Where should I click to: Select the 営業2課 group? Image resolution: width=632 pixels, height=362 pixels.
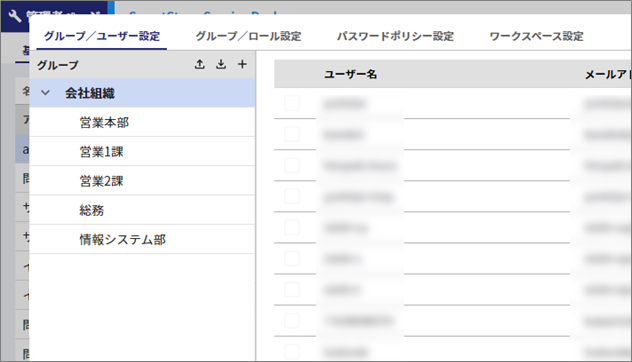[x=142, y=181]
